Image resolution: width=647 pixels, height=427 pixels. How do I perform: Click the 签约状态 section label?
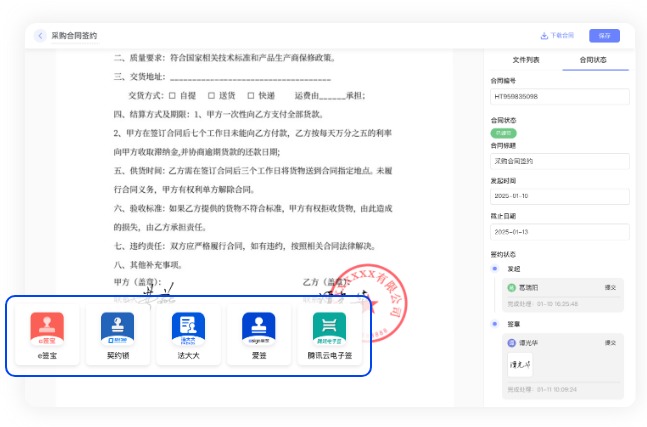point(503,255)
